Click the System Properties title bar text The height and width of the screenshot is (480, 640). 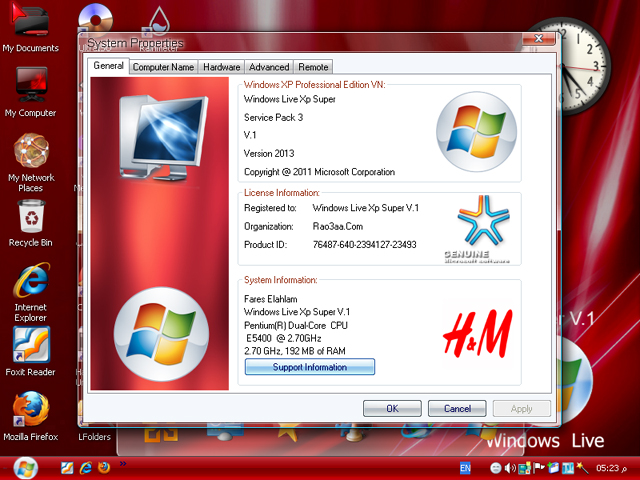pos(135,42)
